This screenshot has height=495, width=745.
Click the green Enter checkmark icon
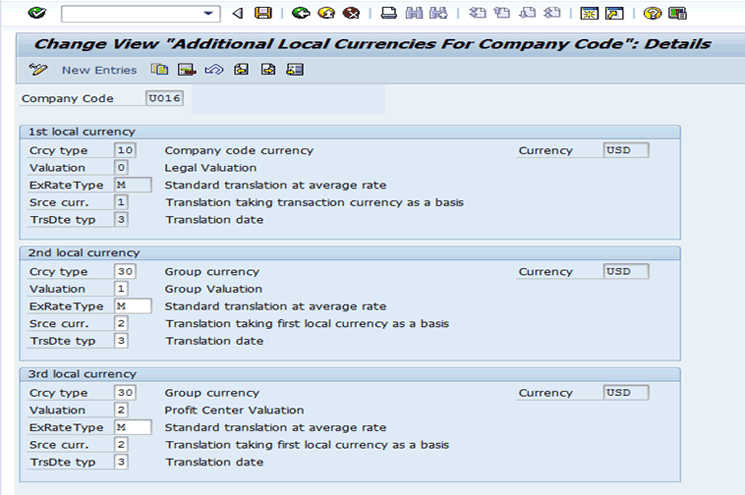(x=37, y=13)
